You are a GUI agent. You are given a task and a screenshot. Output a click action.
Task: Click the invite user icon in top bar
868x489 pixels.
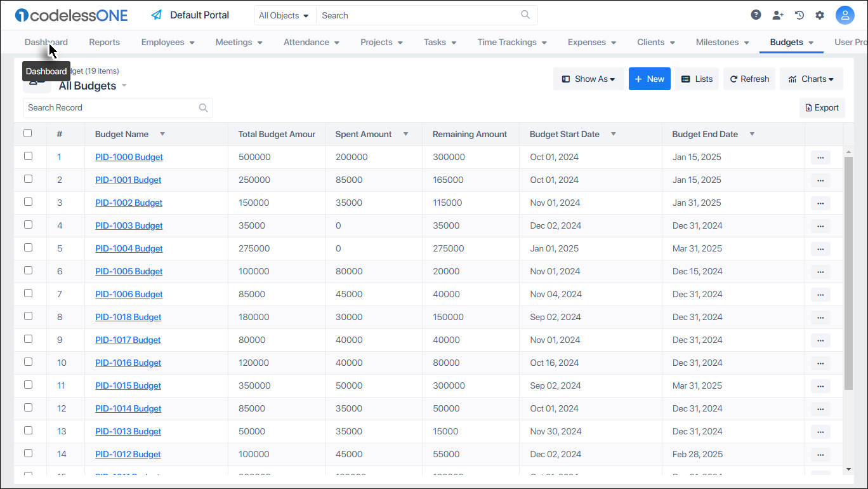tap(778, 14)
